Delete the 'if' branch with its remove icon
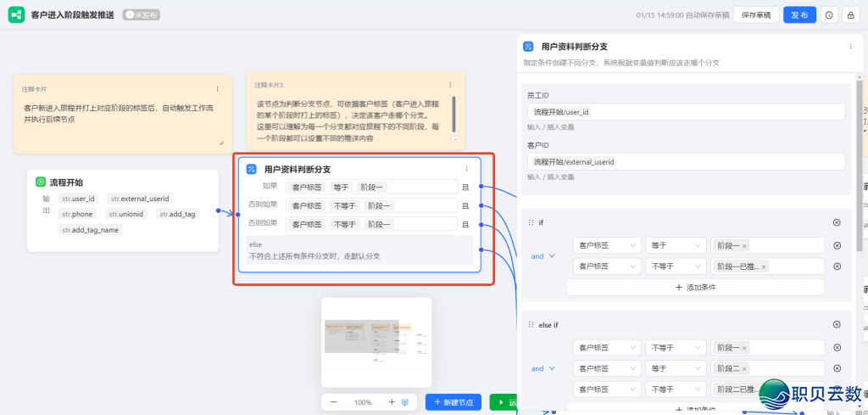The image size is (868, 415). 837,222
